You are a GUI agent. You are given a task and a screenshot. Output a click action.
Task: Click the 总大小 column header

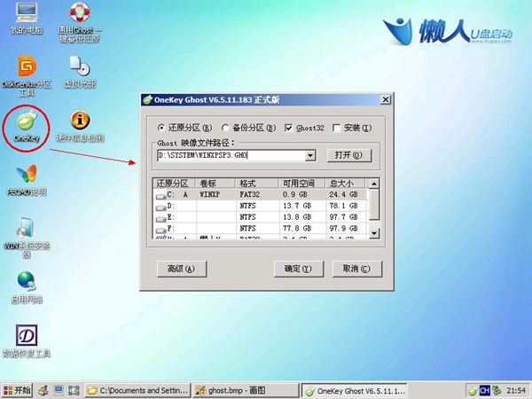click(x=345, y=184)
